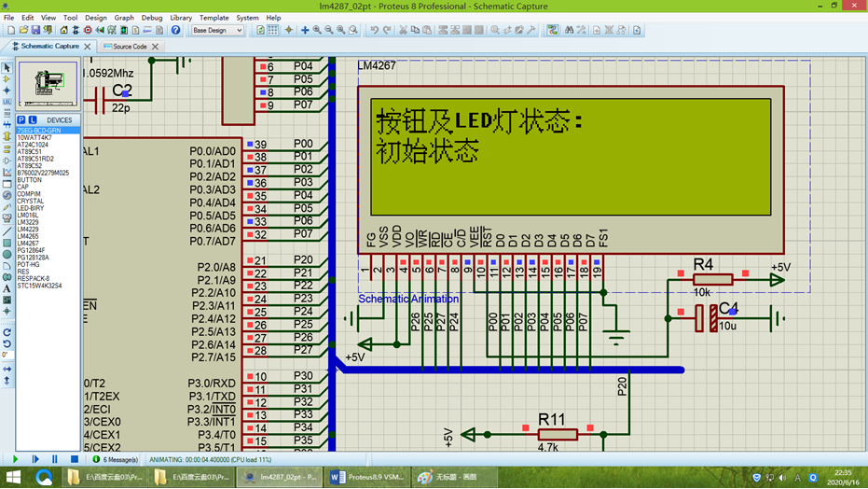868x489 pixels.
Task: Undo with the curved arrow icon
Action: point(375,30)
